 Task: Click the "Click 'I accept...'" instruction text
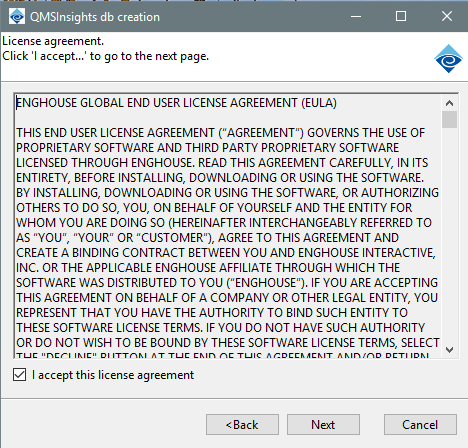[x=106, y=56]
